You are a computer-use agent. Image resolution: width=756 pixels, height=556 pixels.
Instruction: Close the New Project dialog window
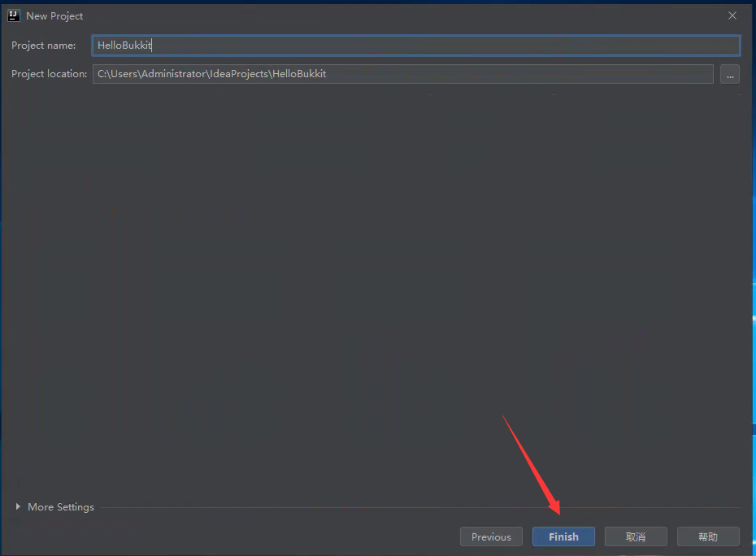[732, 15]
